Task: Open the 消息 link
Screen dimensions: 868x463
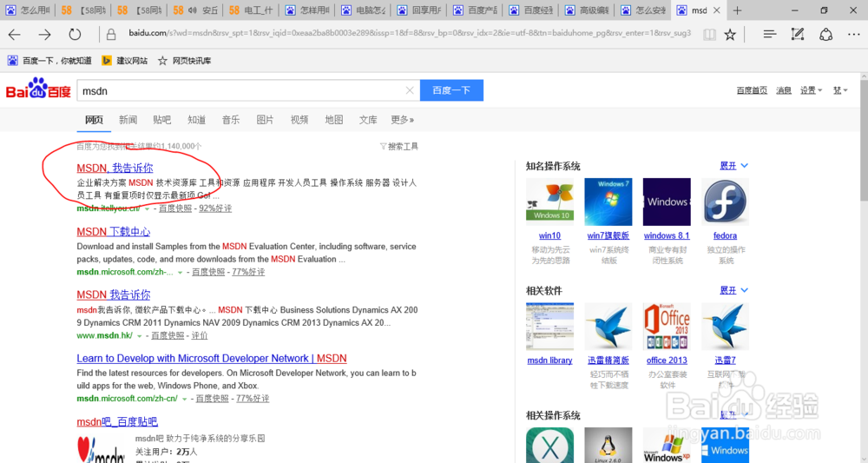Action: (784, 90)
